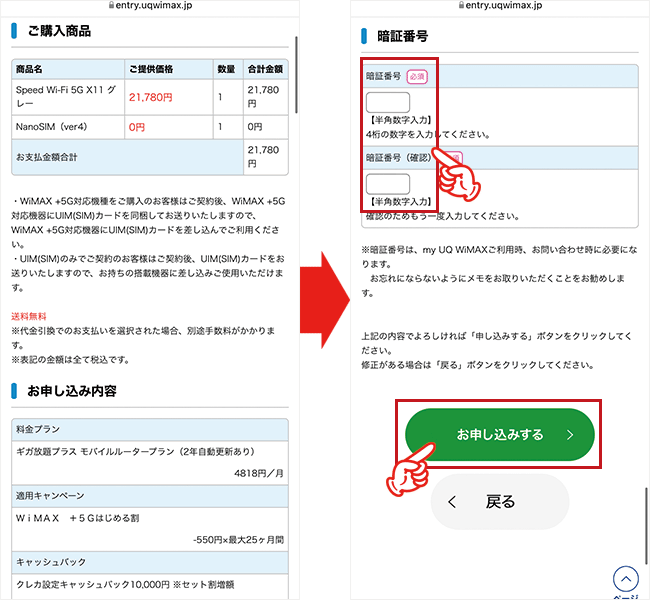Click the page-top arrow icon
The image size is (650, 600).
point(626,579)
